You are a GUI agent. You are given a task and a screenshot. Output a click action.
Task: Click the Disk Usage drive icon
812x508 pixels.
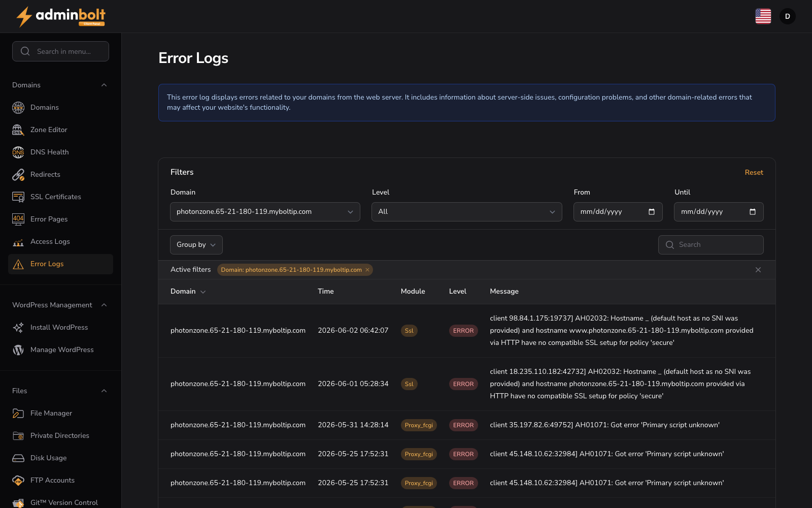tap(18, 458)
